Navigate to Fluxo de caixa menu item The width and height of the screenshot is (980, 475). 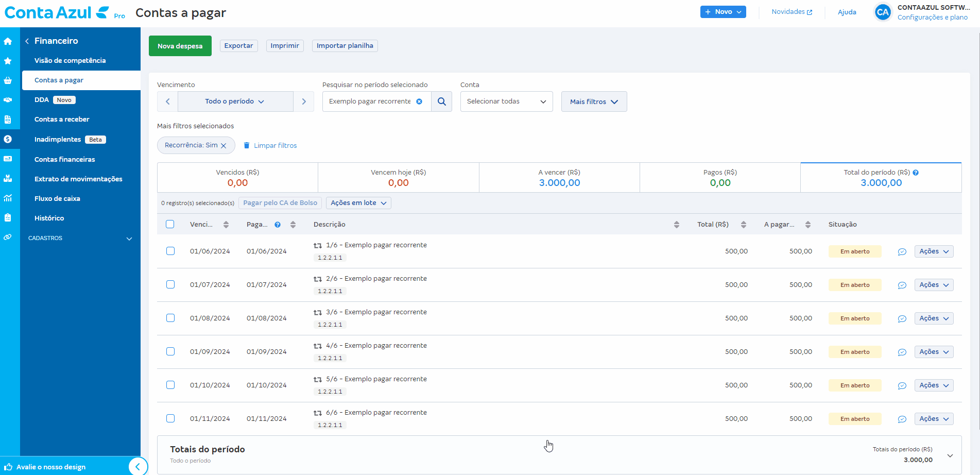pos(57,198)
